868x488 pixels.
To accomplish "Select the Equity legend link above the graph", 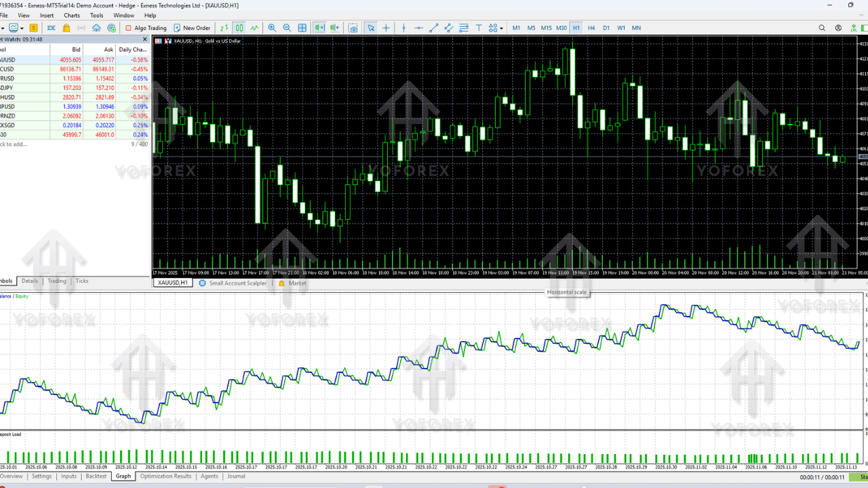I will coord(21,296).
